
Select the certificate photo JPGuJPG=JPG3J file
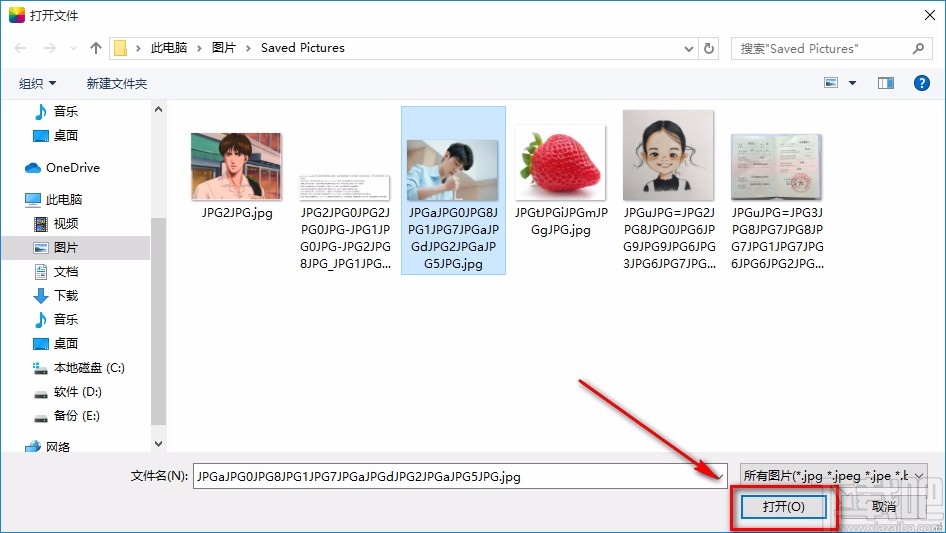click(x=777, y=202)
